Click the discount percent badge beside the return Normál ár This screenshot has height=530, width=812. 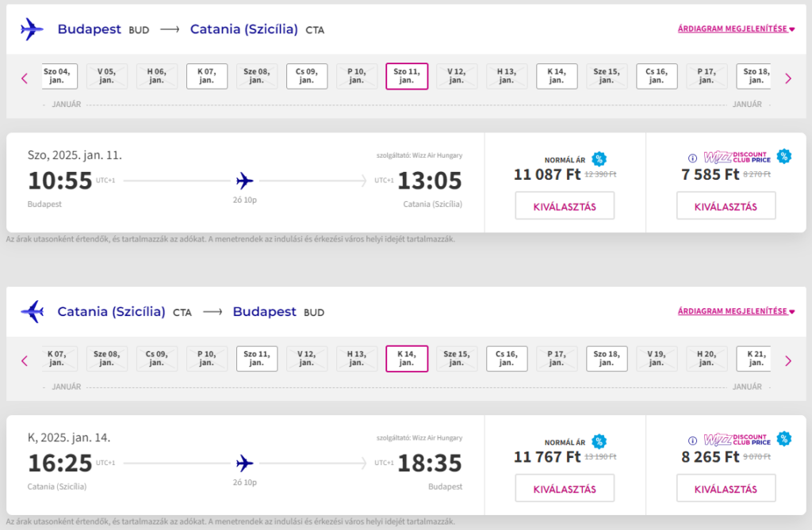coord(599,441)
